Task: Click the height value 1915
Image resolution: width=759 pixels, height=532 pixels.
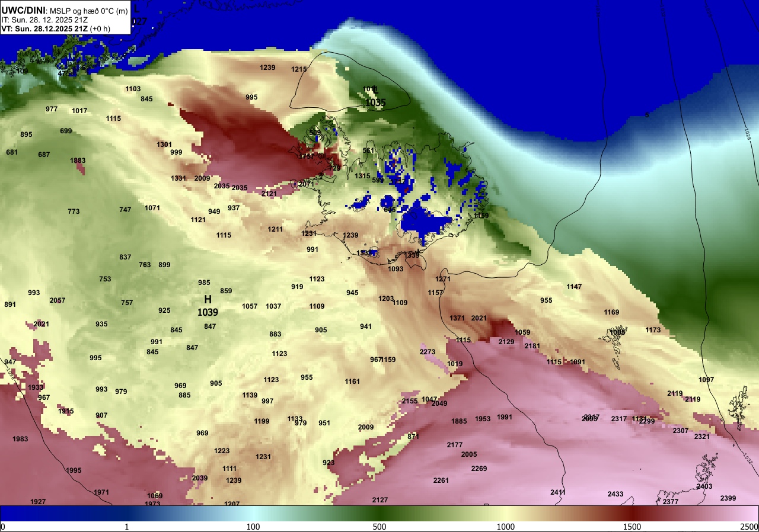Action: pyautogui.click(x=66, y=411)
